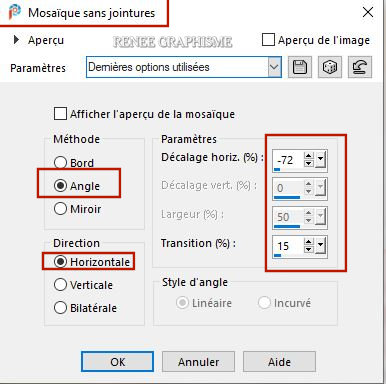
Task: Select the Bord method radio button
Action: tap(60, 163)
